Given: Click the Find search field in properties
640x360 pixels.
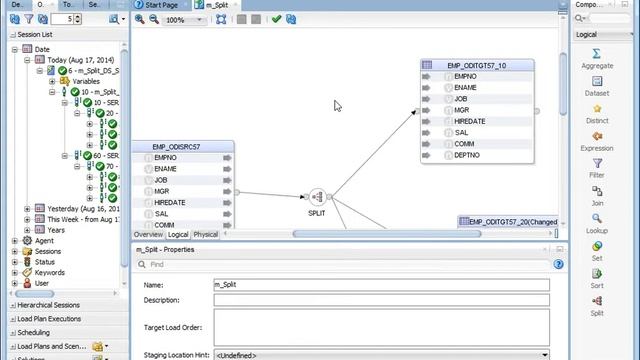Looking at the screenshot, I should point(343,264).
